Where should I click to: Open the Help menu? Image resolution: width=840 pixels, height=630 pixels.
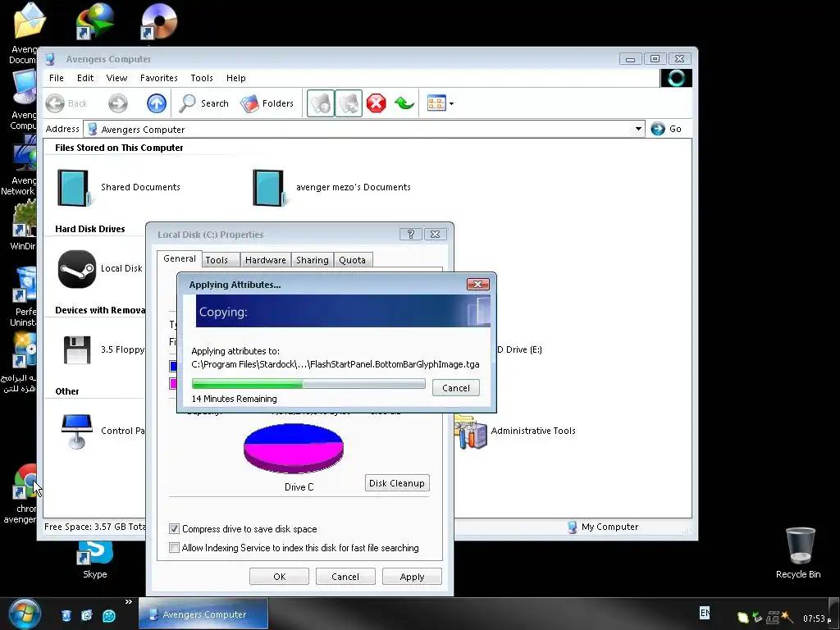tap(235, 78)
